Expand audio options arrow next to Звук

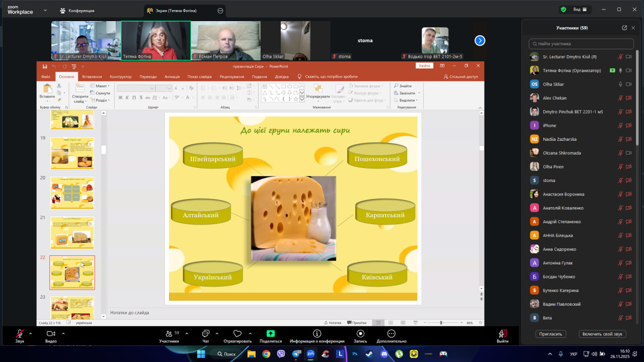(30, 333)
